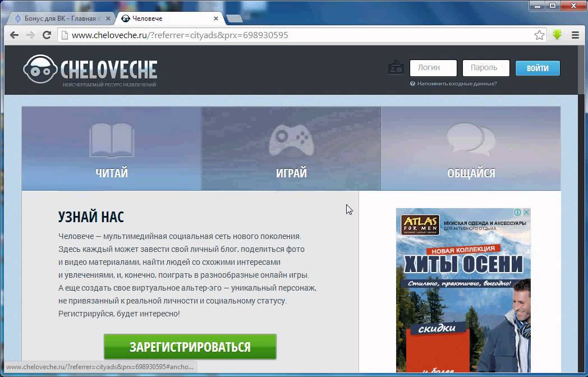Click the open book icon
This screenshot has height=377, width=588.
(x=112, y=141)
